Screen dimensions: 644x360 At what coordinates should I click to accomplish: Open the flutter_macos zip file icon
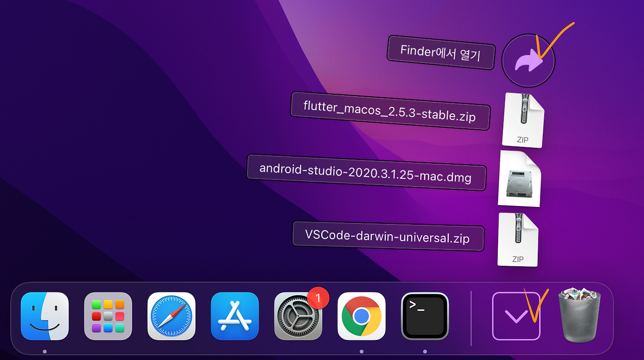(x=523, y=120)
